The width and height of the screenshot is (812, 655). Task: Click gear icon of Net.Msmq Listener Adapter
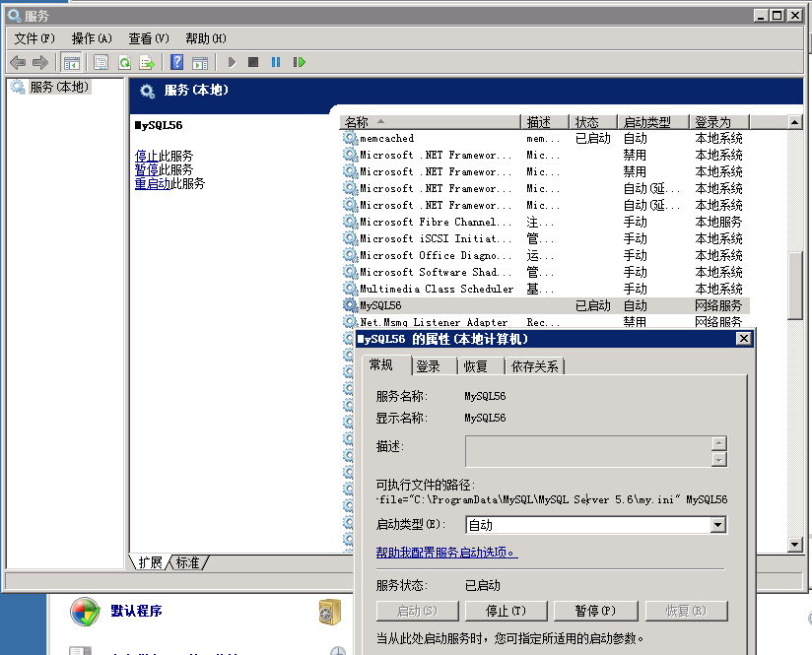pyautogui.click(x=350, y=322)
